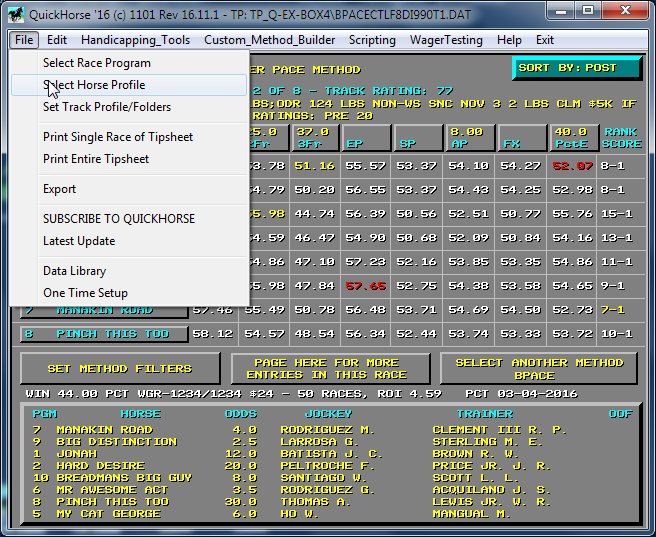Select the PINCH THIS TOO horse button
Viewport: 656px width, 537px height.
[x=104, y=333]
